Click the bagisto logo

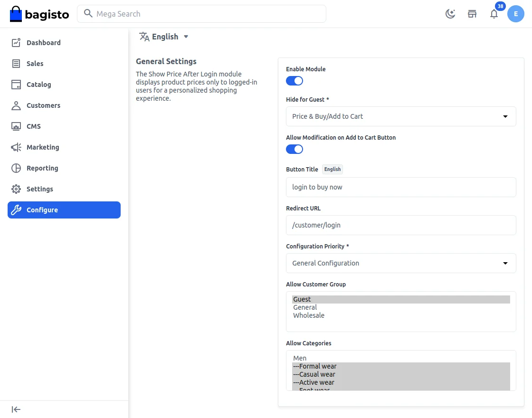click(x=39, y=14)
